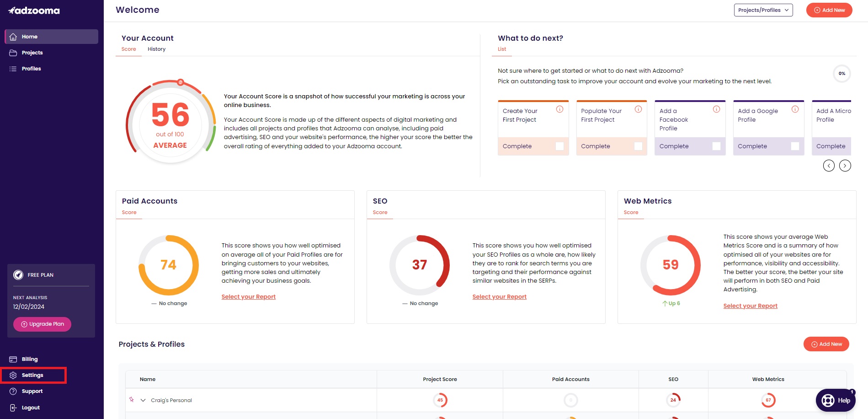This screenshot has width=868, height=419.
Task: Click Add New button in top header
Action: point(829,10)
